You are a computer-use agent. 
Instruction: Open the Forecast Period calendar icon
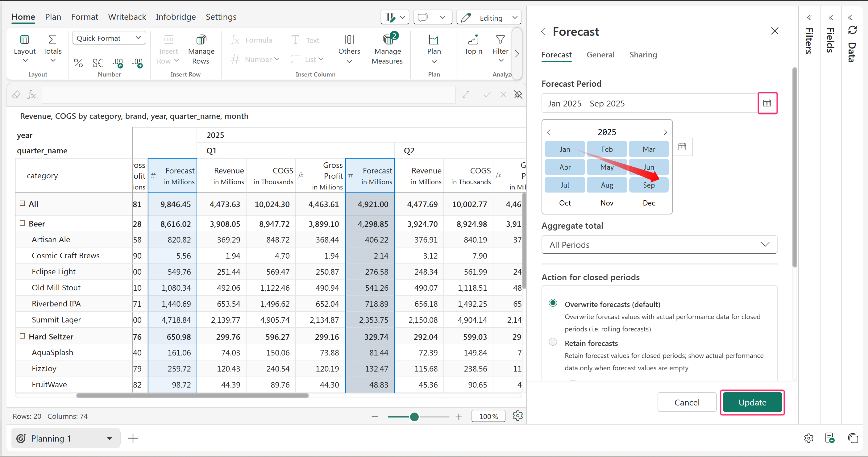click(x=767, y=103)
